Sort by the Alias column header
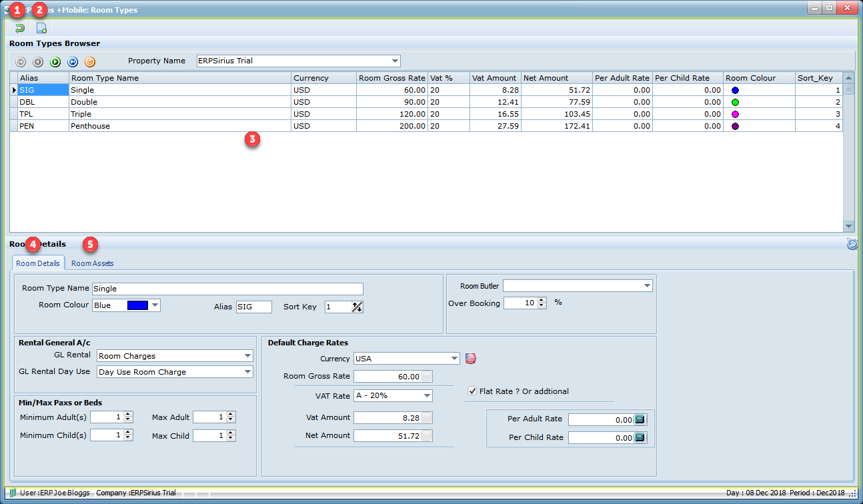The height and width of the screenshot is (504, 863). 43,78
